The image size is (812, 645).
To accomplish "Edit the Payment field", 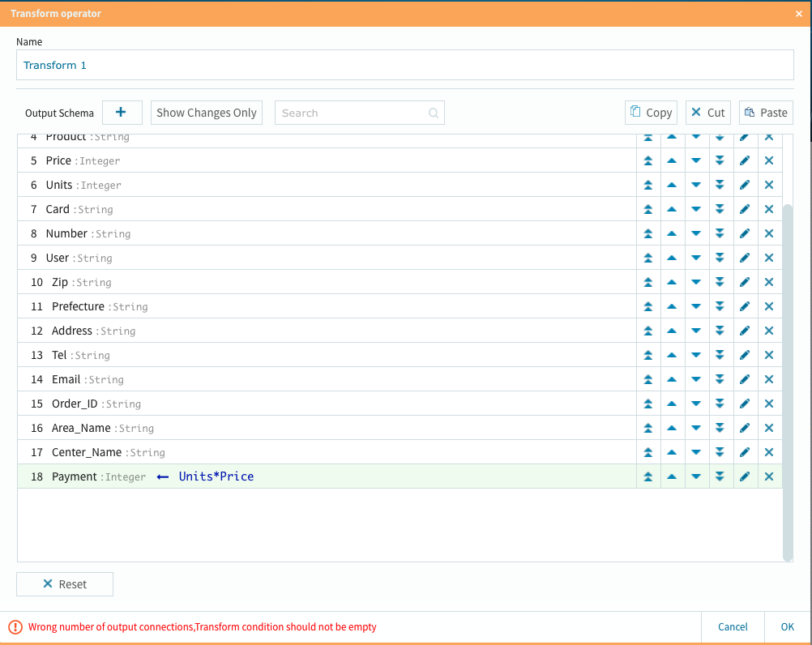I will 745,476.
